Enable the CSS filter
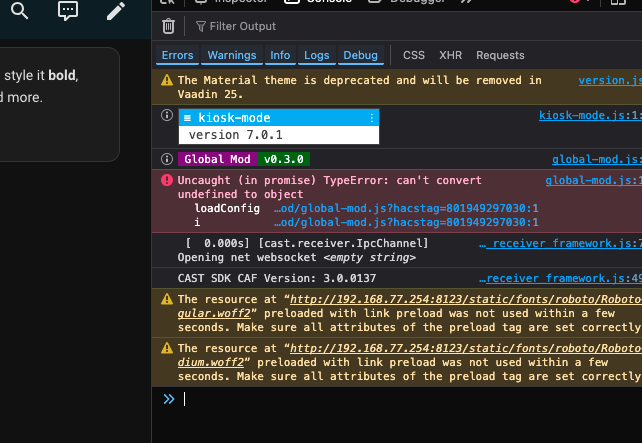Viewport: 642px width, 443px height. click(x=414, y=55)
